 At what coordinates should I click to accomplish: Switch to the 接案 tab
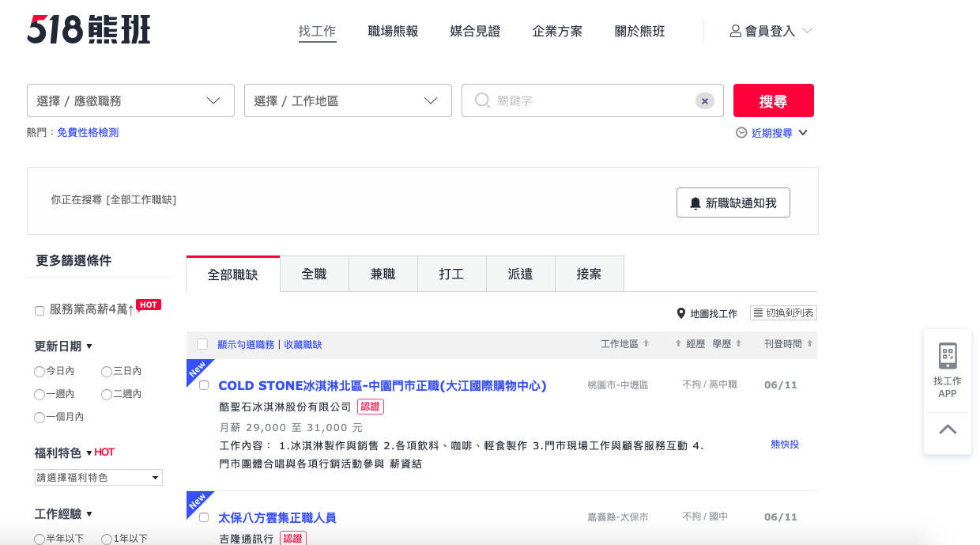coord(590,274)
